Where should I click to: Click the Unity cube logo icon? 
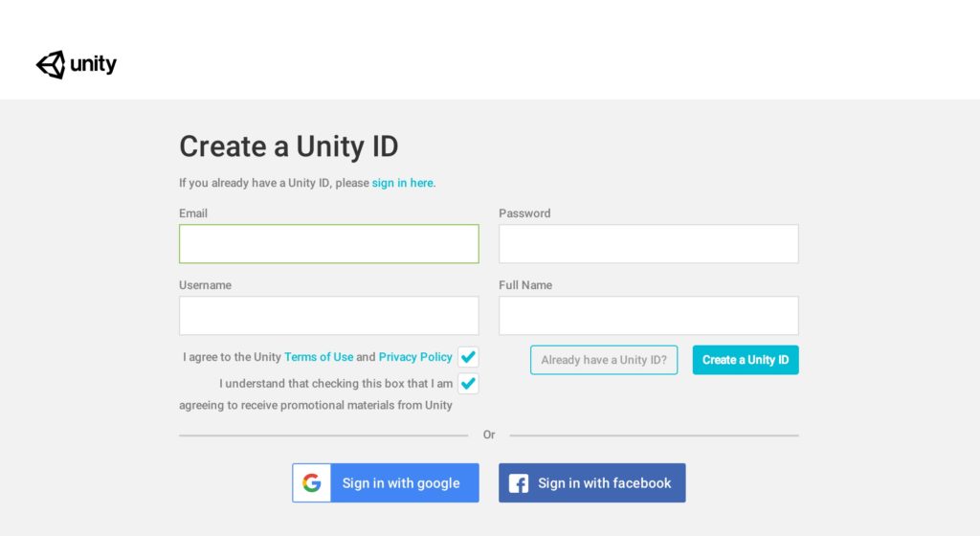point(51,65)
